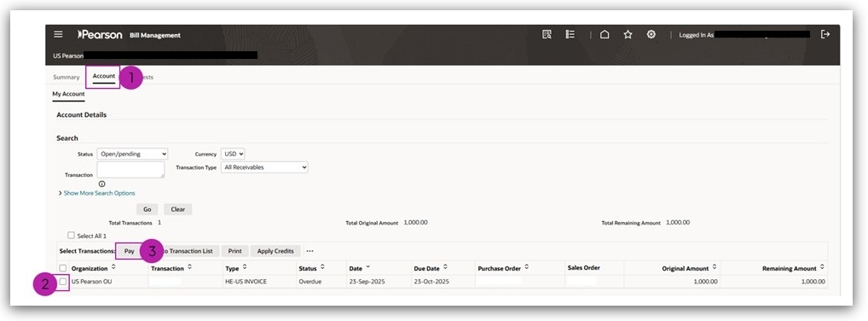Sort by Original Amount column arrows
868x321 pixels.
tap(715, 268)
